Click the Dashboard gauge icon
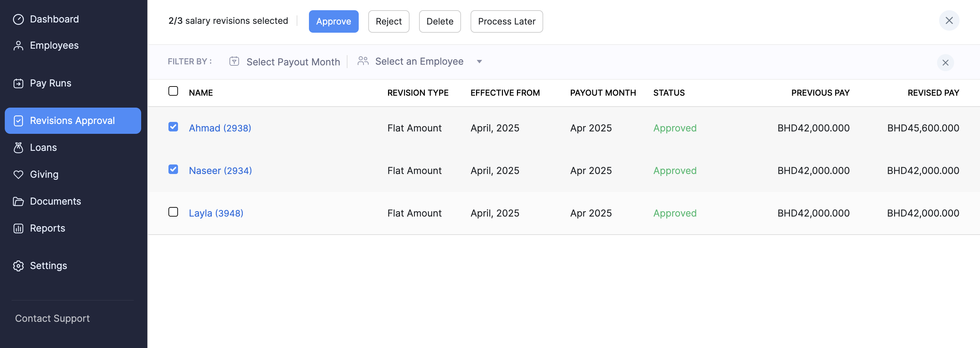Image resolution: width=980 pixels, height=348 pixels. (18, 19)
